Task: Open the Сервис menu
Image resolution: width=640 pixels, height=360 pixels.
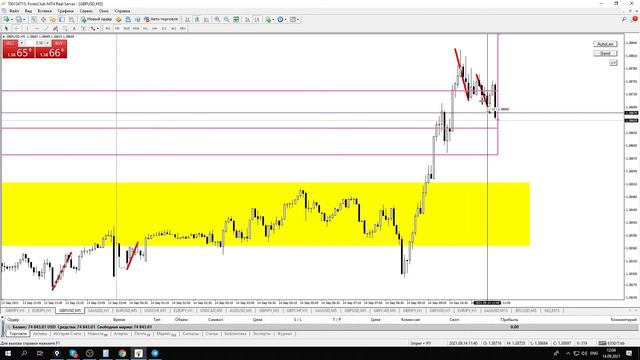Action: pos(86,11)
